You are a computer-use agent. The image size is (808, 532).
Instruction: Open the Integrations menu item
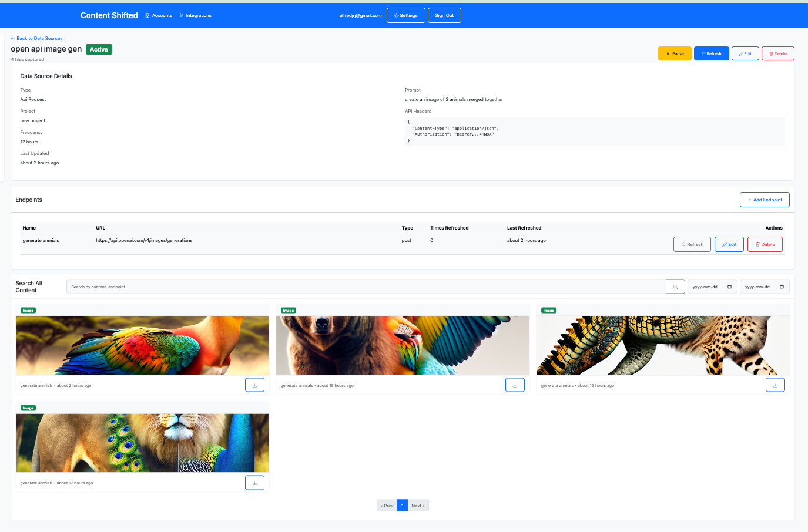click(x=196, y=15)
